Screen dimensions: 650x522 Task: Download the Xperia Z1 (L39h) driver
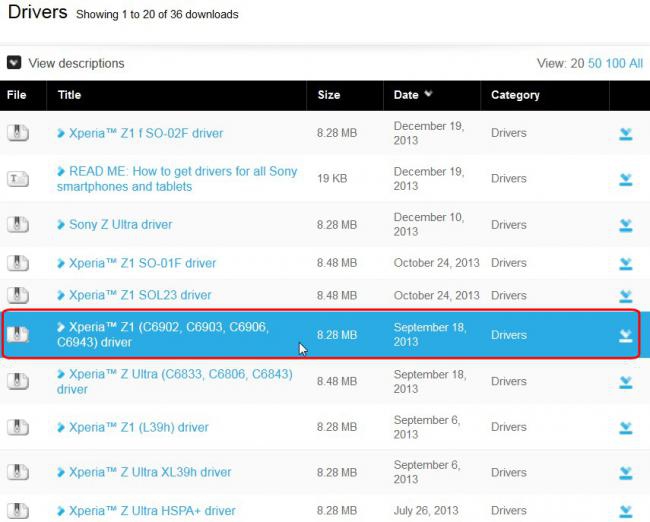tap(626, 428)
